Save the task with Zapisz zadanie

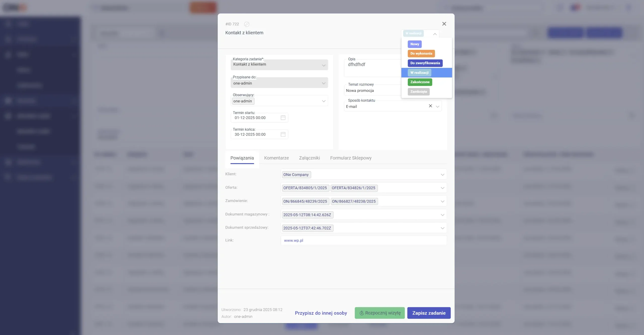pyautogui.click(x=429, y=313)
